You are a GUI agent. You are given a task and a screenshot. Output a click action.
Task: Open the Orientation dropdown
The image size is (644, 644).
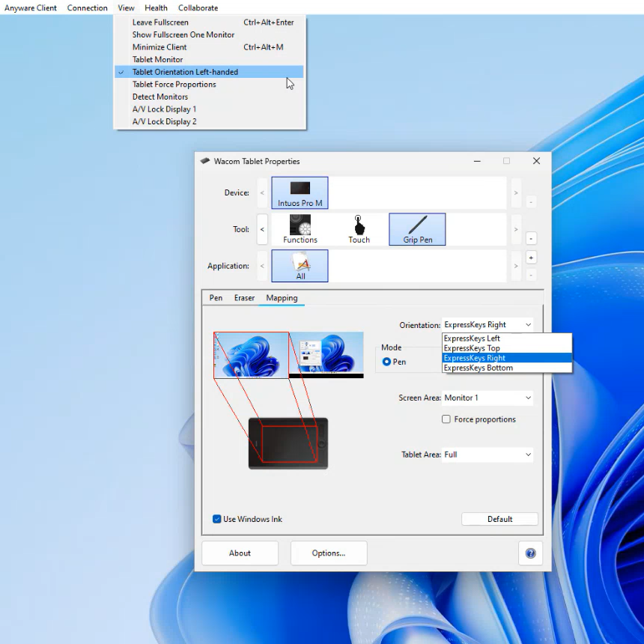tap(487, 325)
